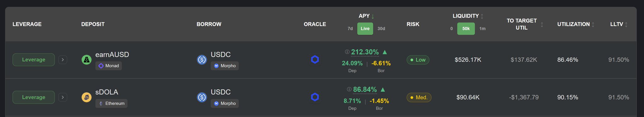
Task: Click the Low risk badge
Action: 418,60
